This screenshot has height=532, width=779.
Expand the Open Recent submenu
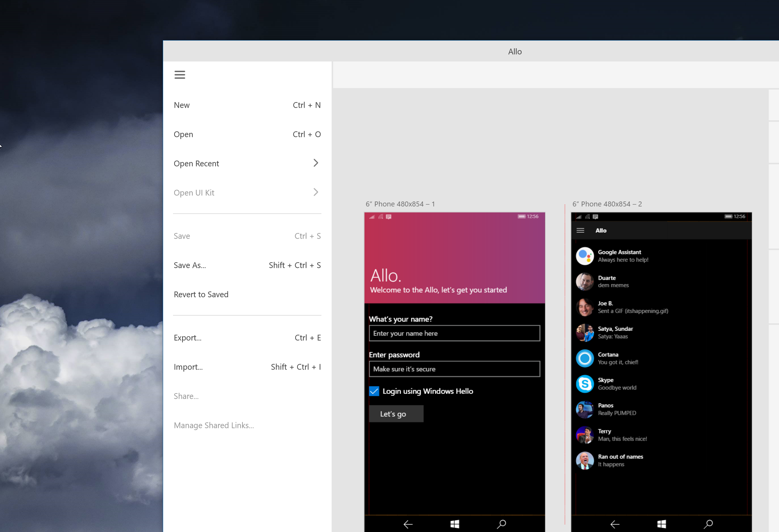315,163
